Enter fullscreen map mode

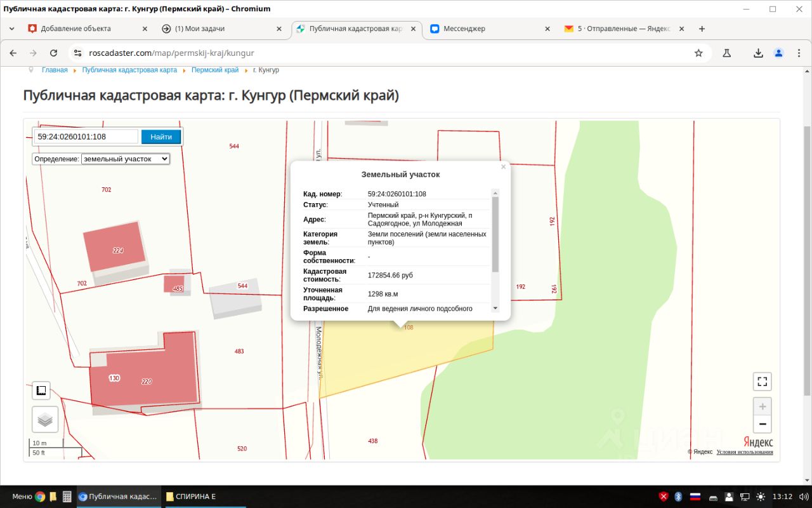[x=763, y=382]
